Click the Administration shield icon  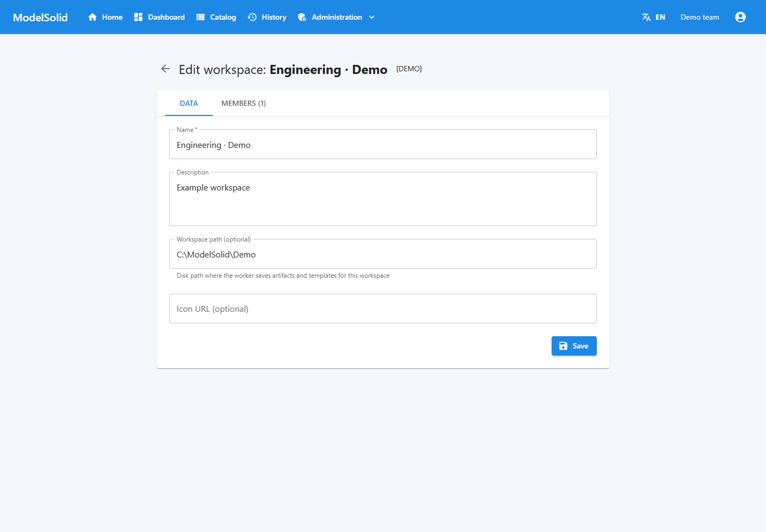click(302, 17)
